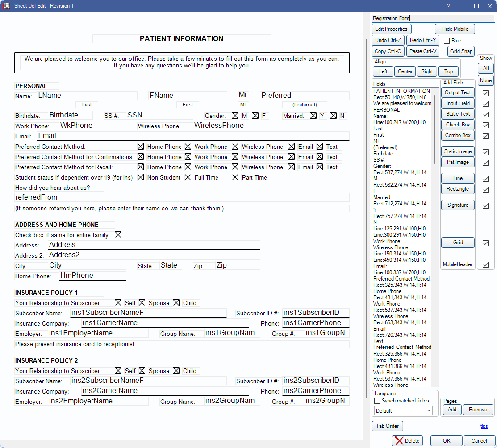Toggle the Show checkbox next to Grid
The width and height of the screenshot is (497, 448).
485,243
